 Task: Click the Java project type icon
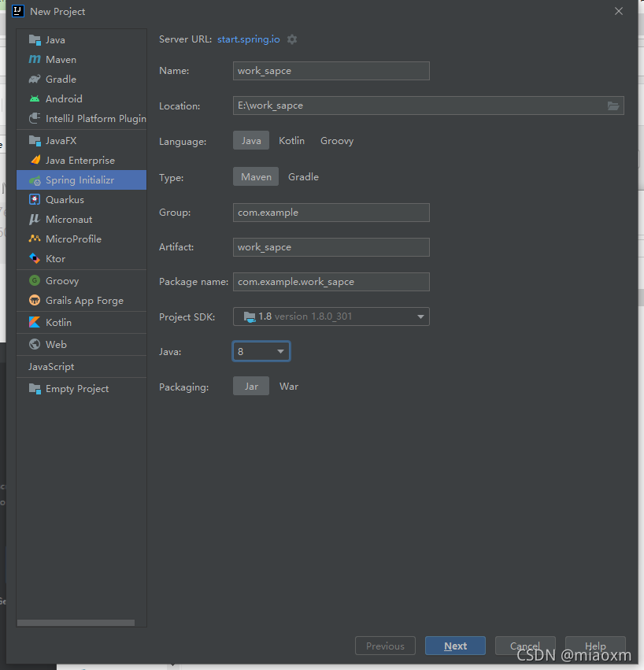pyautogui.click(x=35, y=39)
